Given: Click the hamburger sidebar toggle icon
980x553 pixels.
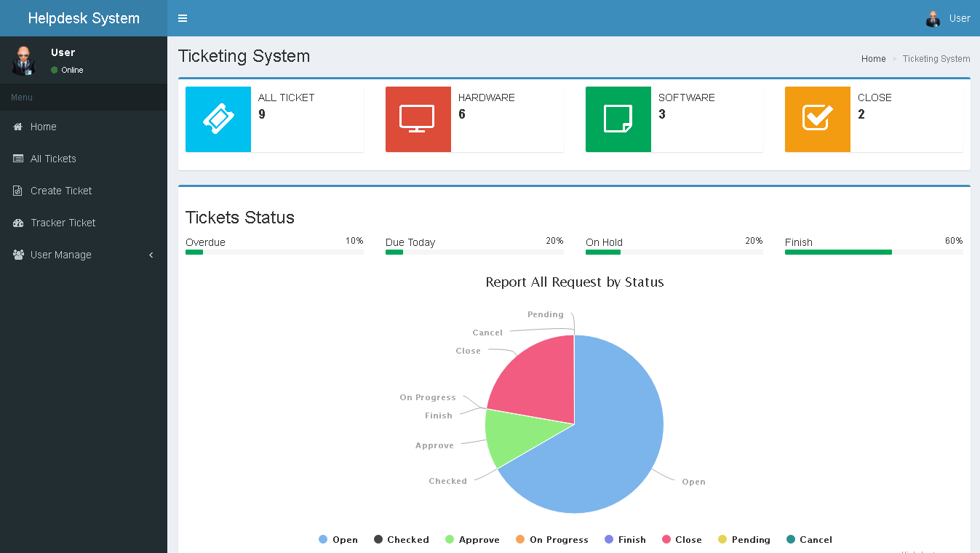Looking at the screenshot, I should (x=183, y=18).
